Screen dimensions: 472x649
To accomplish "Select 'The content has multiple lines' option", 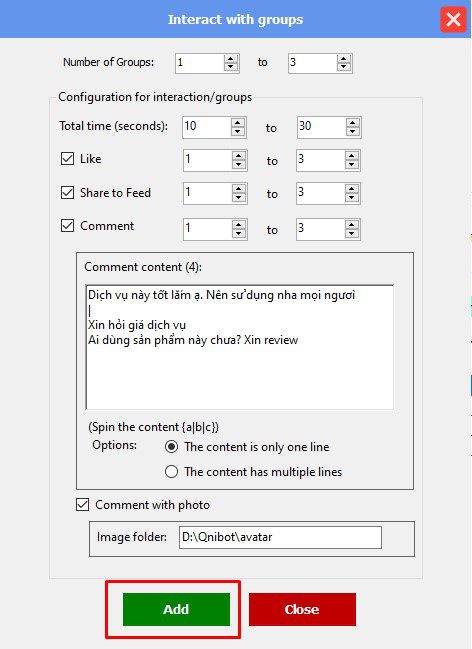I will pyautogui.click(x=171, y=471).
